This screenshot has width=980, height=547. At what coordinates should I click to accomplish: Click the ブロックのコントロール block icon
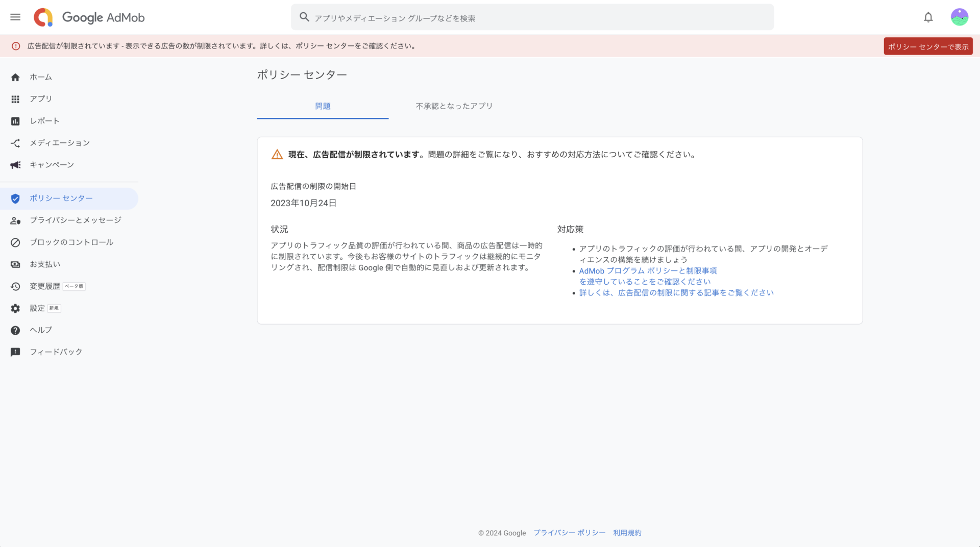(15, 242)
